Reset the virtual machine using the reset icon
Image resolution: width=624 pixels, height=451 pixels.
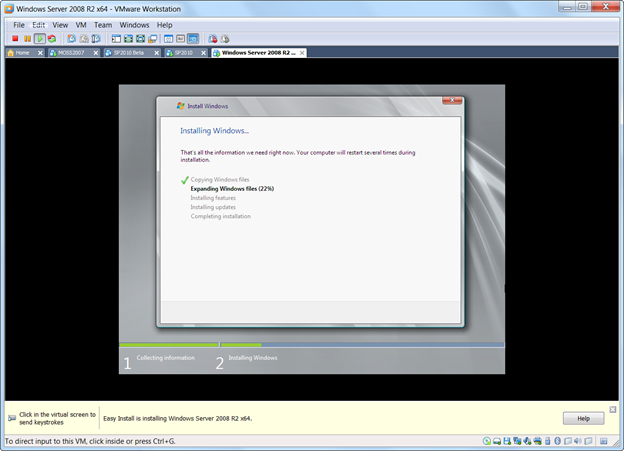[52, 39]
